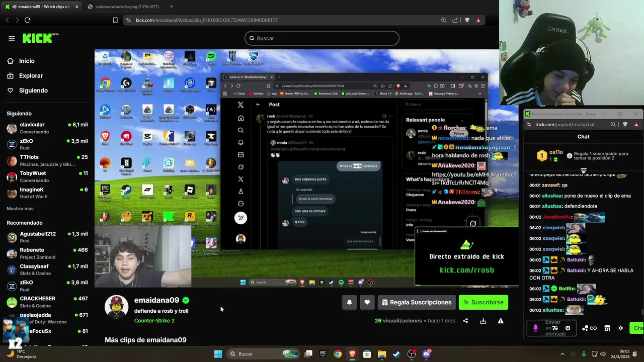The width and height of the screenshot is (644, 362).
Task: Report the clip with the warning icon
Action: pos(501,321)
